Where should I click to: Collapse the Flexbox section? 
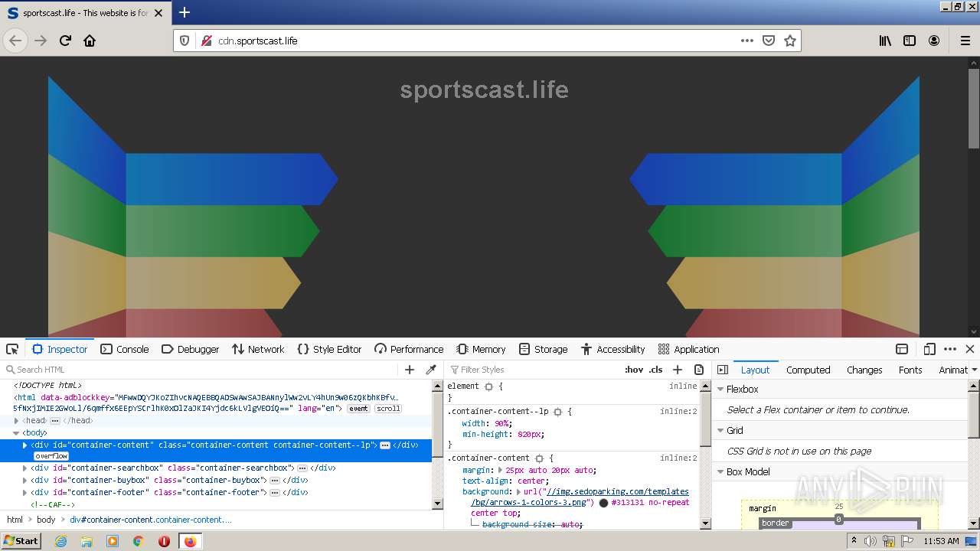[720, 390]
